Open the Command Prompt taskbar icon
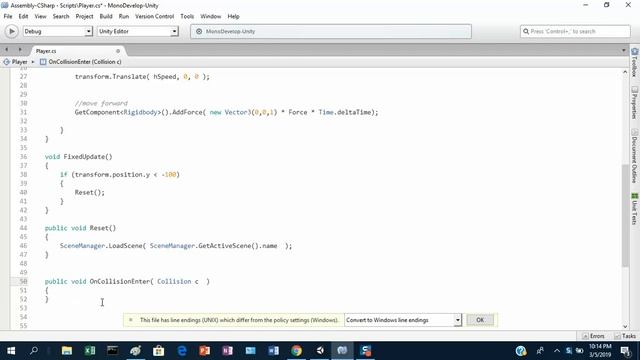This screenshot has width=640, height=360. (113, 351)
